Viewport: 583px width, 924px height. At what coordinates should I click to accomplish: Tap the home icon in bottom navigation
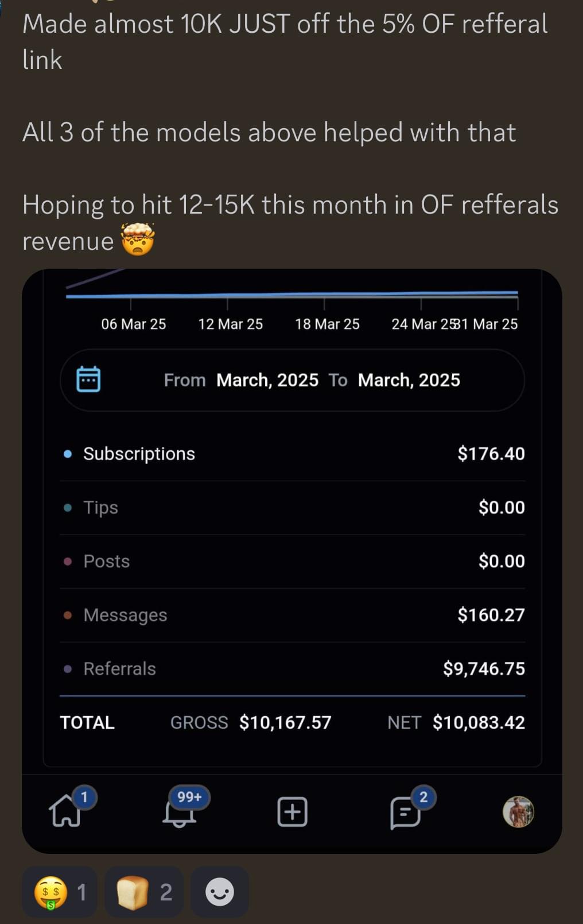tap(66, 812)
